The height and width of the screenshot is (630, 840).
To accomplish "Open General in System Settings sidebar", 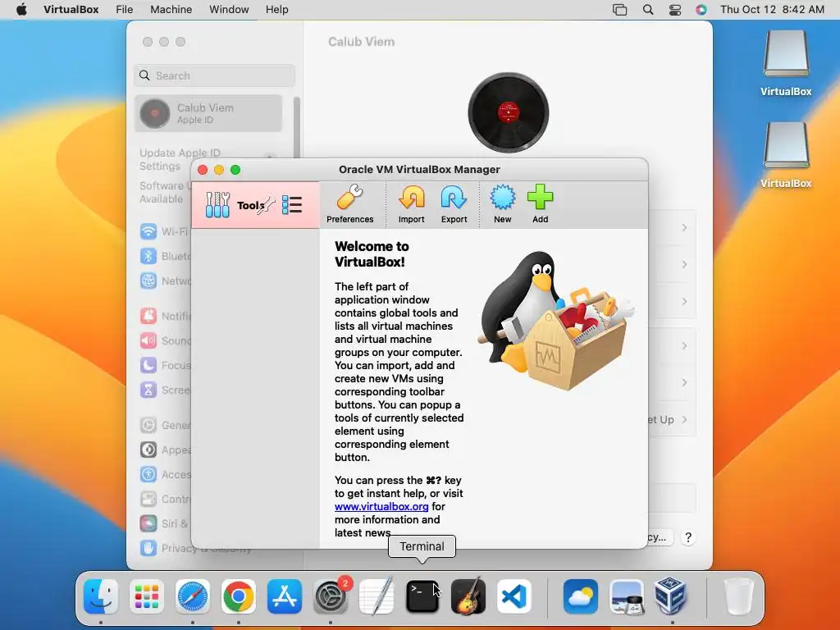I will point(164,426).
